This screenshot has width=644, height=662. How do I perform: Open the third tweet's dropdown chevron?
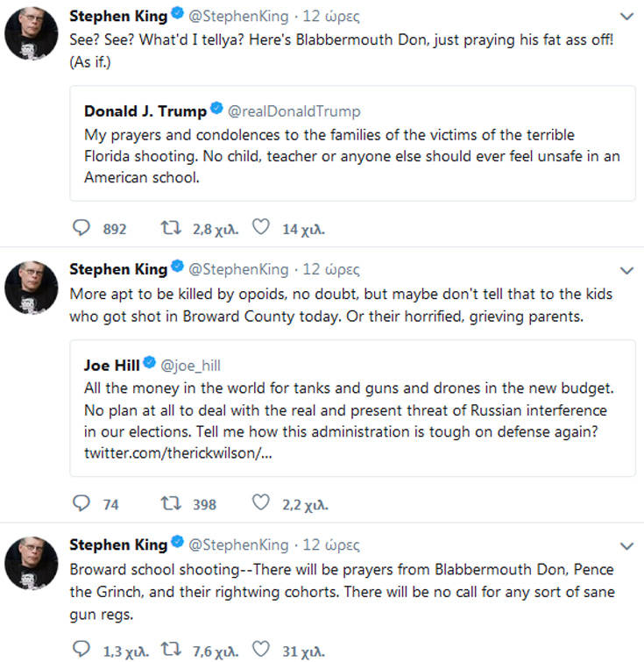626,545
